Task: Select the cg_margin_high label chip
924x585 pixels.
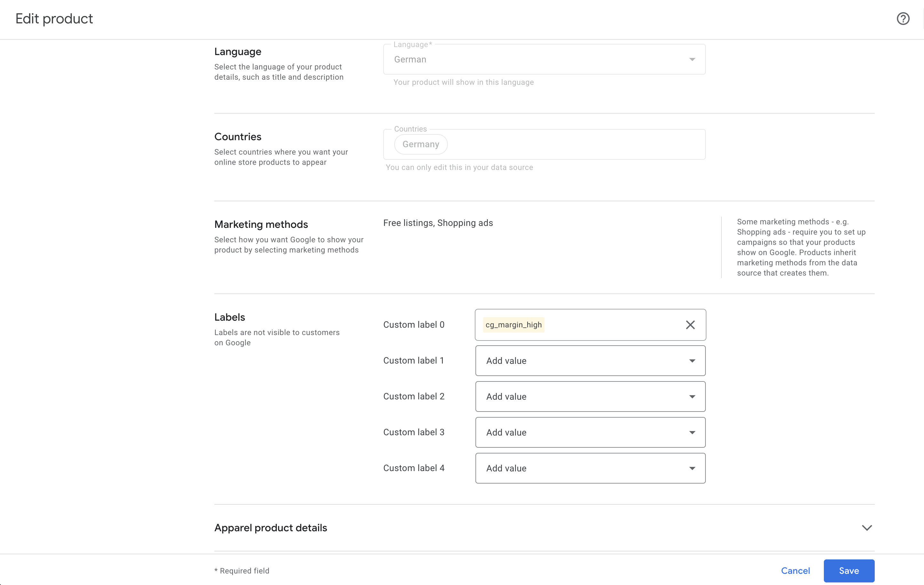Action: click(514, 325)
